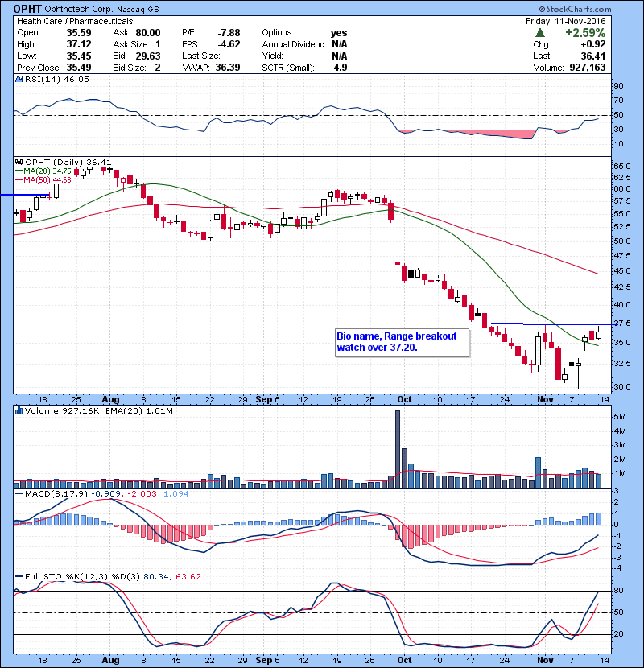Click the MA(50) 44.68 legend text
Image resolution: width=644 pixels, height=668 pixels.
47,179
